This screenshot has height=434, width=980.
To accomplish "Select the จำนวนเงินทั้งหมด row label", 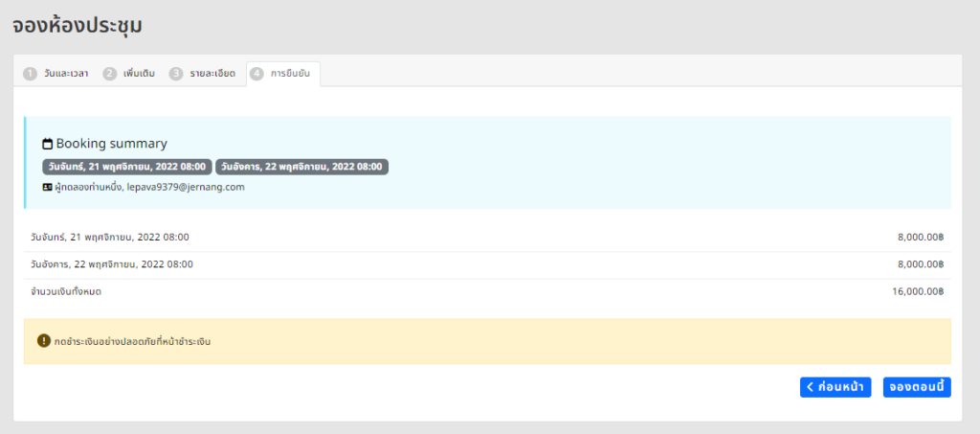I will 66,291.
